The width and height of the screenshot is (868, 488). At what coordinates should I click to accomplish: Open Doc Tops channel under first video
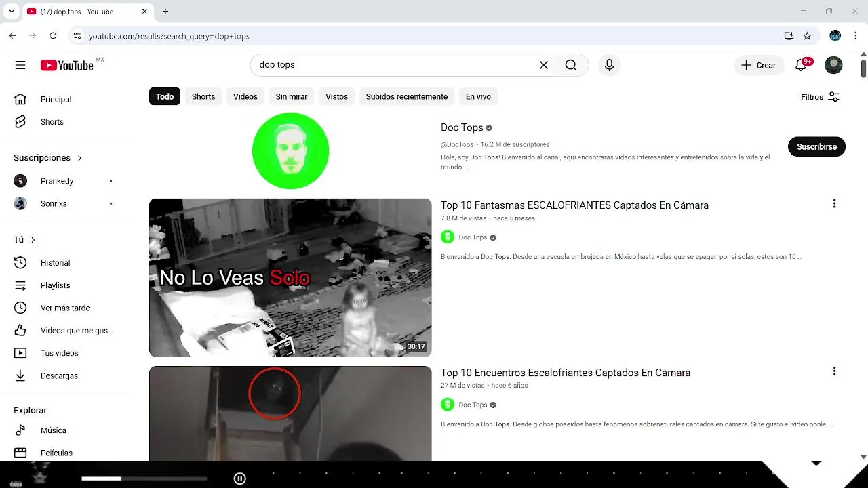click(x=473, y=237)
